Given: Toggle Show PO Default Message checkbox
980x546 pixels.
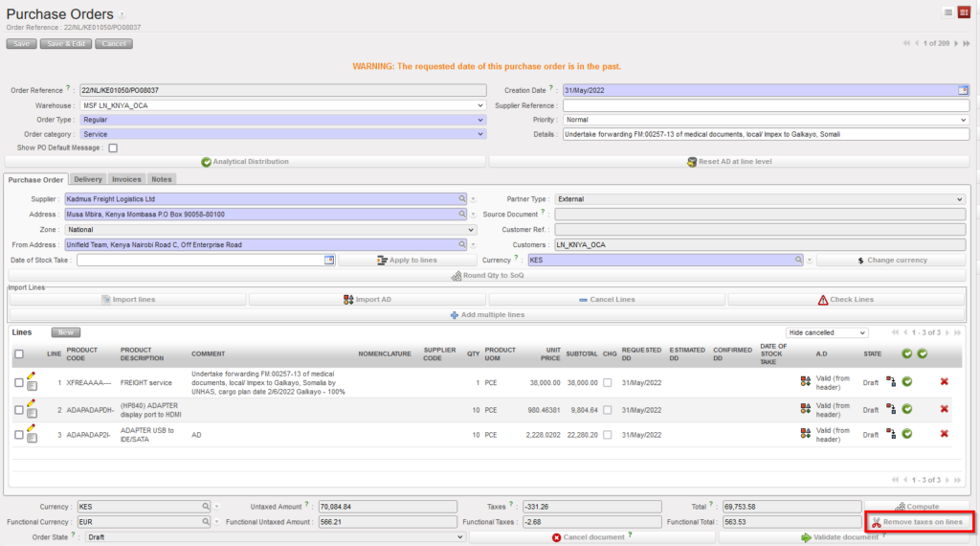Looking at the screenshot, I should click(113, 148).
